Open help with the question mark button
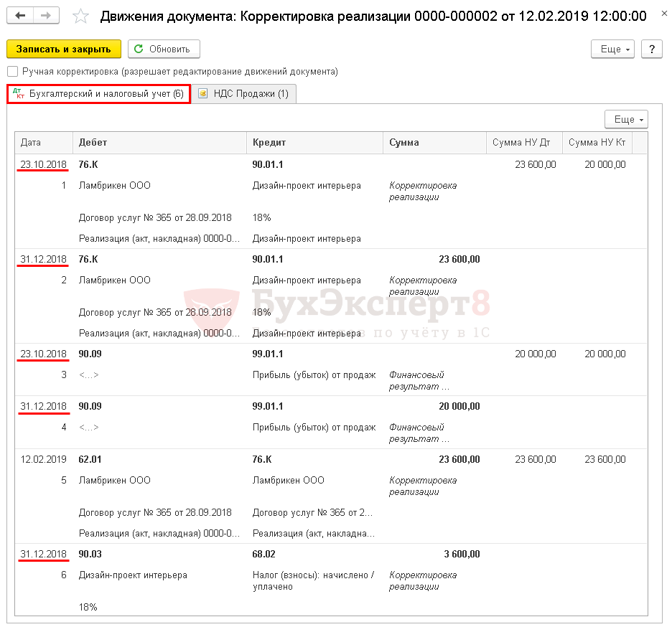This screenshot has height=627, width=672. [651, 49]
